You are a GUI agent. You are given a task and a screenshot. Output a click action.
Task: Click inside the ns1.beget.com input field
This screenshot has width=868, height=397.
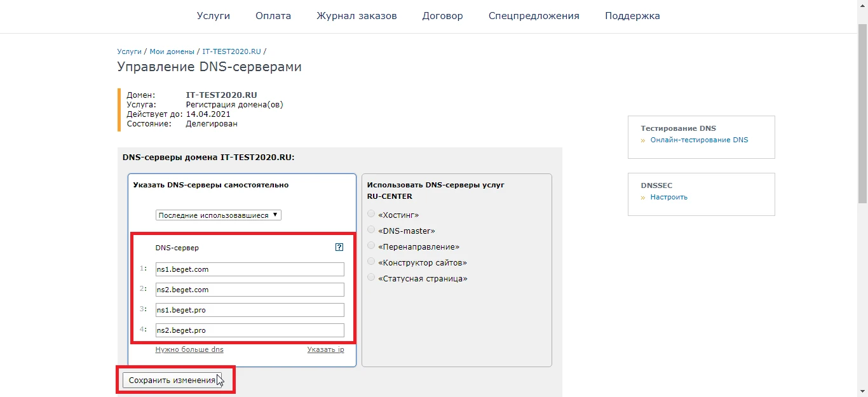[249, 269]
